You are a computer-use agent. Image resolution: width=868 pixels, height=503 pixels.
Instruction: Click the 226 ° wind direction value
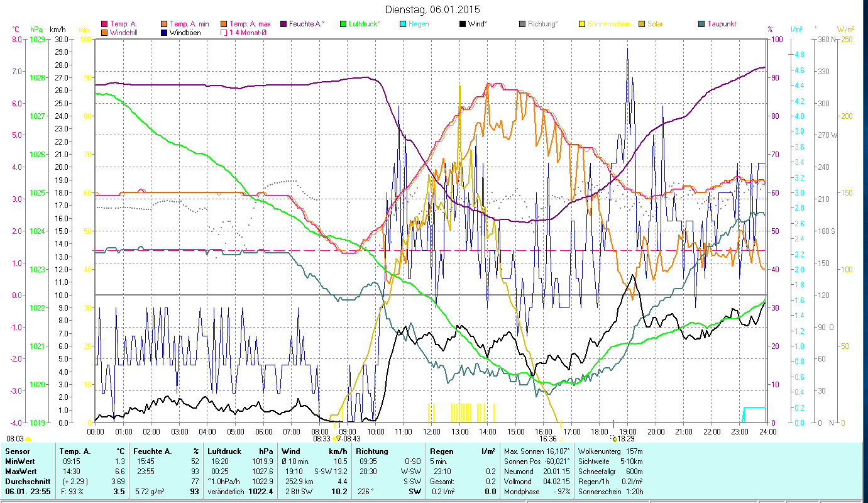click(x=366, y=492)
